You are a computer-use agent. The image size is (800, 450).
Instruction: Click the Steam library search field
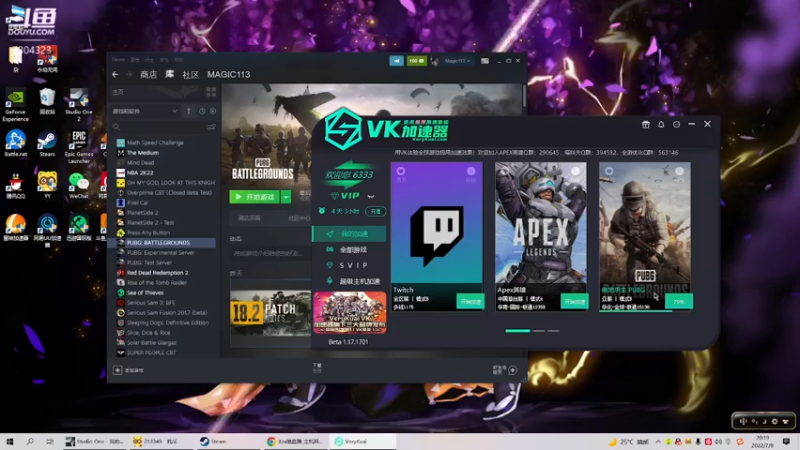158,127
